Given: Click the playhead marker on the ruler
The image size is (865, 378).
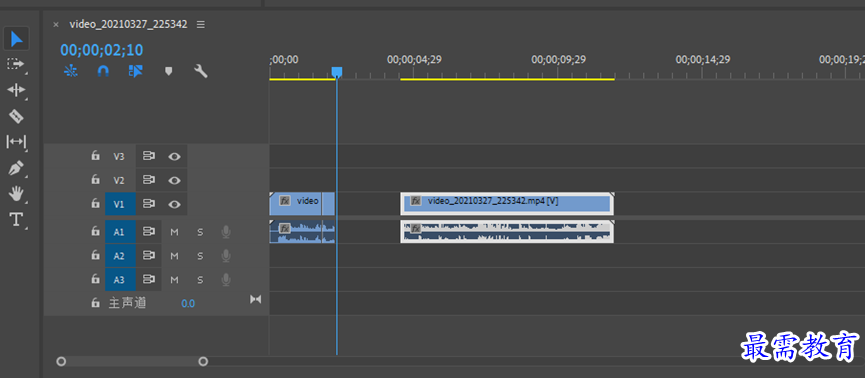Looking at the screenshot, I should point(337,72).
